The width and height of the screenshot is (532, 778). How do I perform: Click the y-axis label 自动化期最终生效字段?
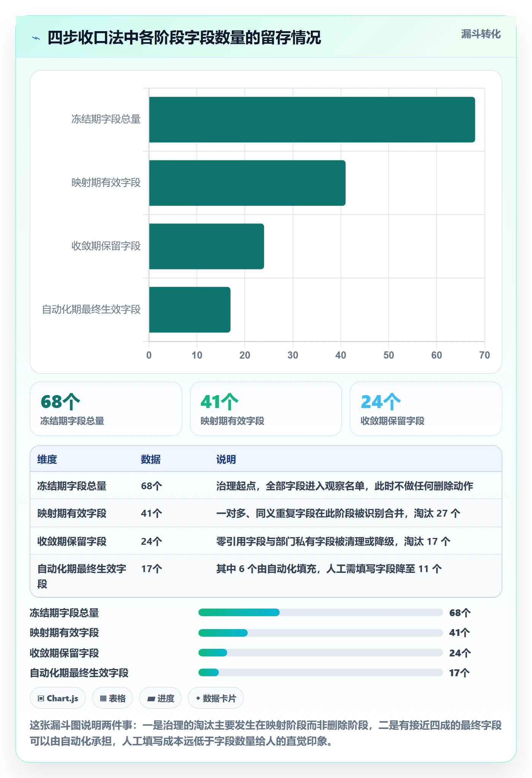point(91,310)
